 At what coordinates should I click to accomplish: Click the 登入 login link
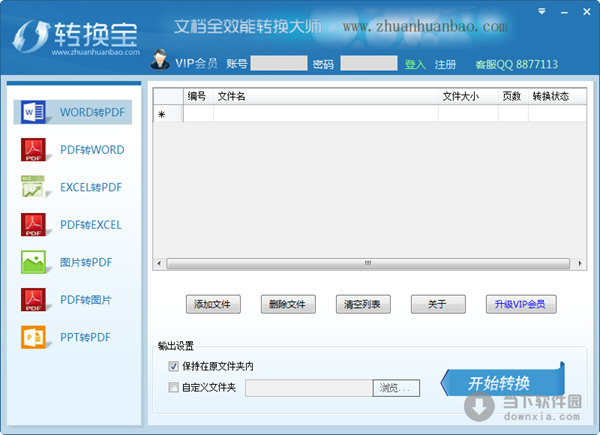click(x=415, y=64)
